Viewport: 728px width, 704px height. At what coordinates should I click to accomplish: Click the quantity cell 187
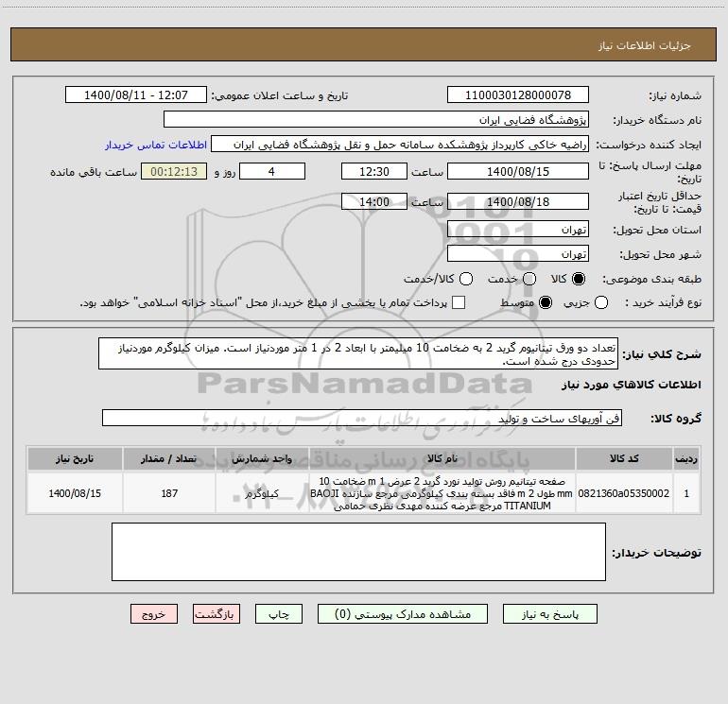[169, 493]
